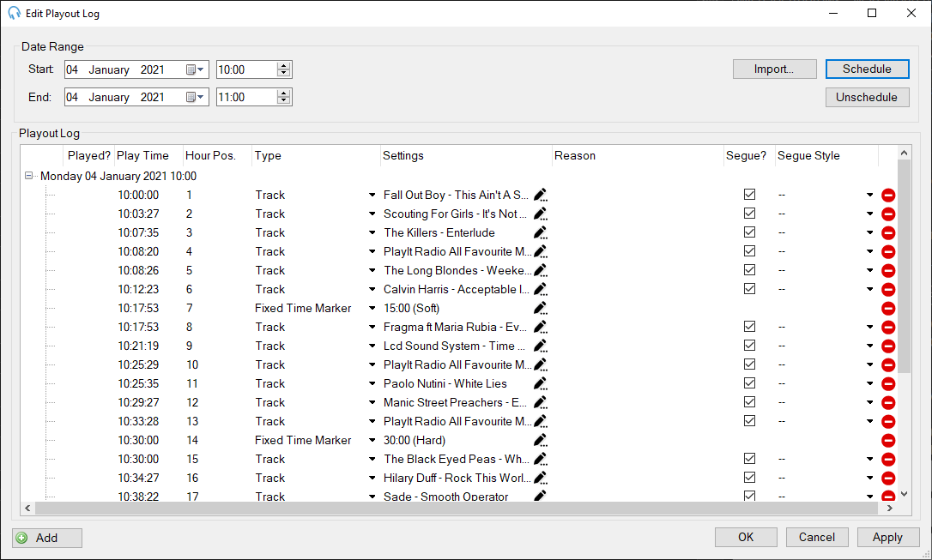
Task: Toggle Segue checkbox for Fall Out Boy row
Action: (749, 194)
